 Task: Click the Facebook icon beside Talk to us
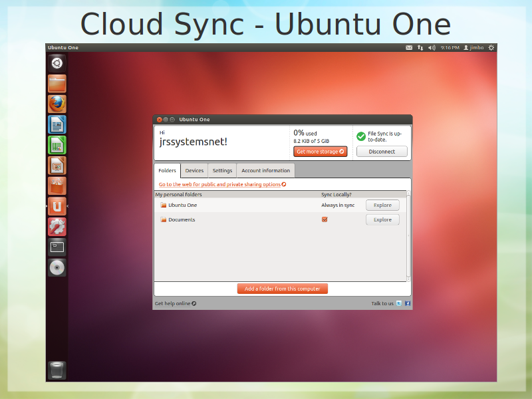click(x=408, y=303)
